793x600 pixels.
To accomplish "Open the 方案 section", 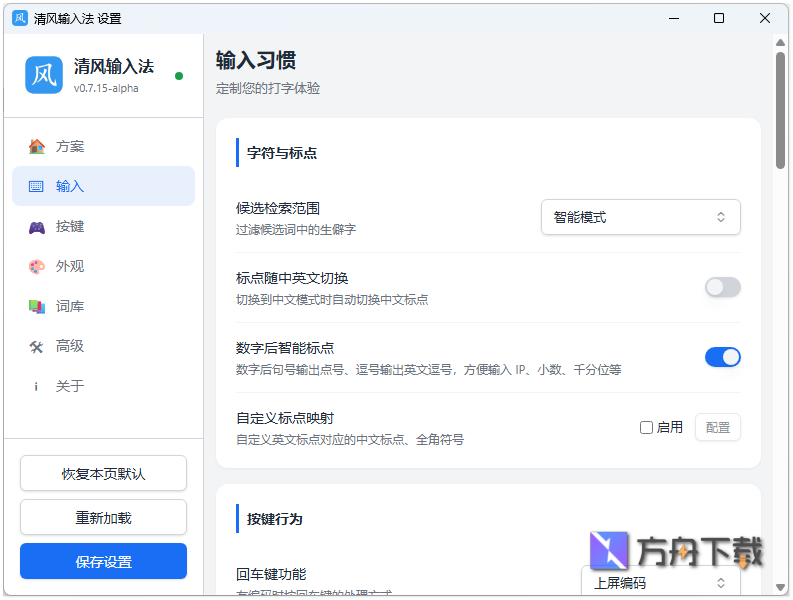I will (x=103, y=146).
